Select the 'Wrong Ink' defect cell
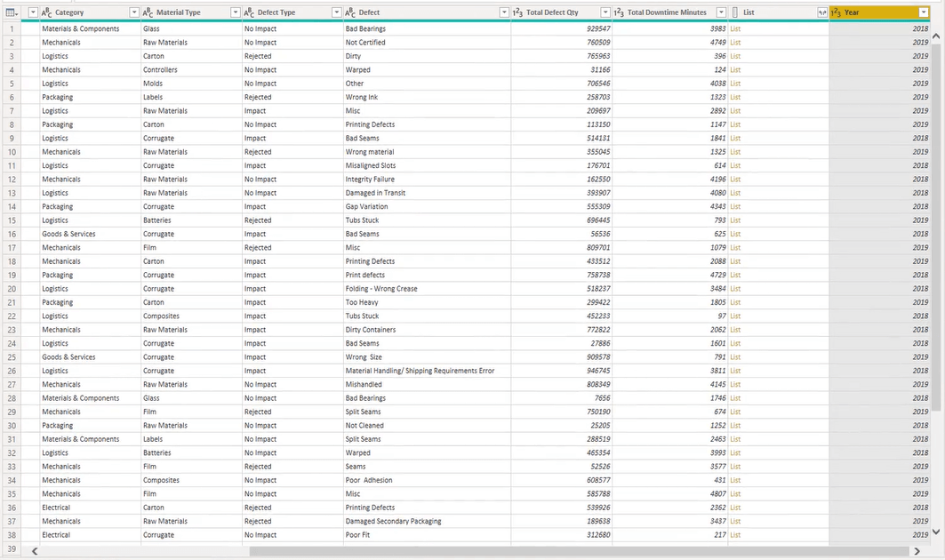Screen dimensions: 945x560 [x=428, y=97]
